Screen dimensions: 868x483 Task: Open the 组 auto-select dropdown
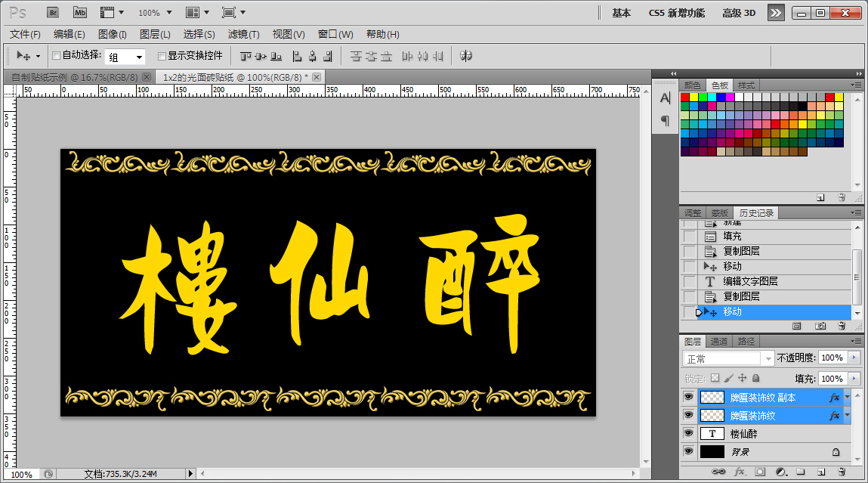click(x=125, y=57)
